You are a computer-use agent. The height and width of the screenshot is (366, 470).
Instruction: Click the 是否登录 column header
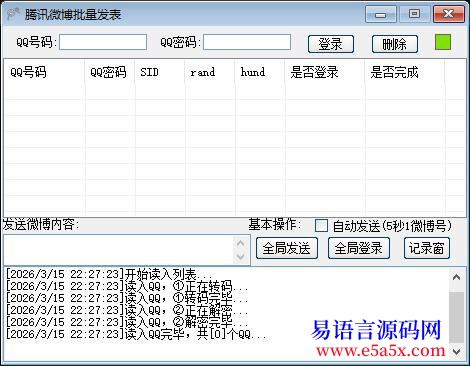pos(325,72)
